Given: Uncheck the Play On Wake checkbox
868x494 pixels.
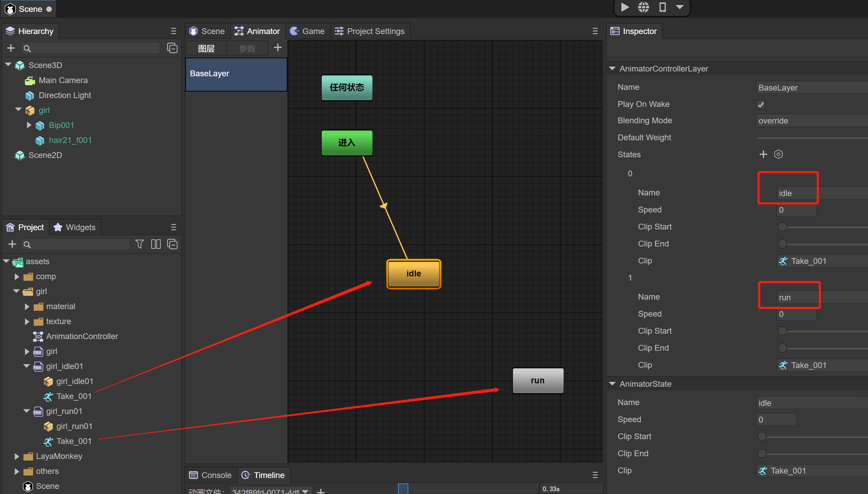Looking at the screenshot, I should (761, 105).
